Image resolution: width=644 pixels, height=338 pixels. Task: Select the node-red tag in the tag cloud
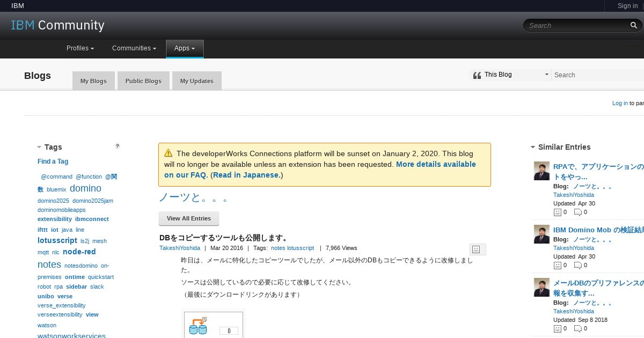click(x=79, y=252)
